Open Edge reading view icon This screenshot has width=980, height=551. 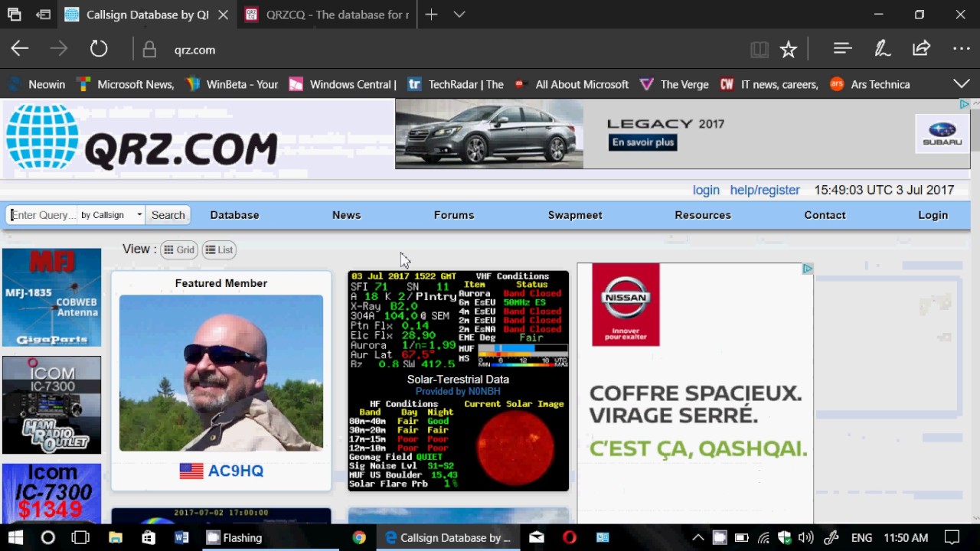pyautogui.click(x=759, y=50)
